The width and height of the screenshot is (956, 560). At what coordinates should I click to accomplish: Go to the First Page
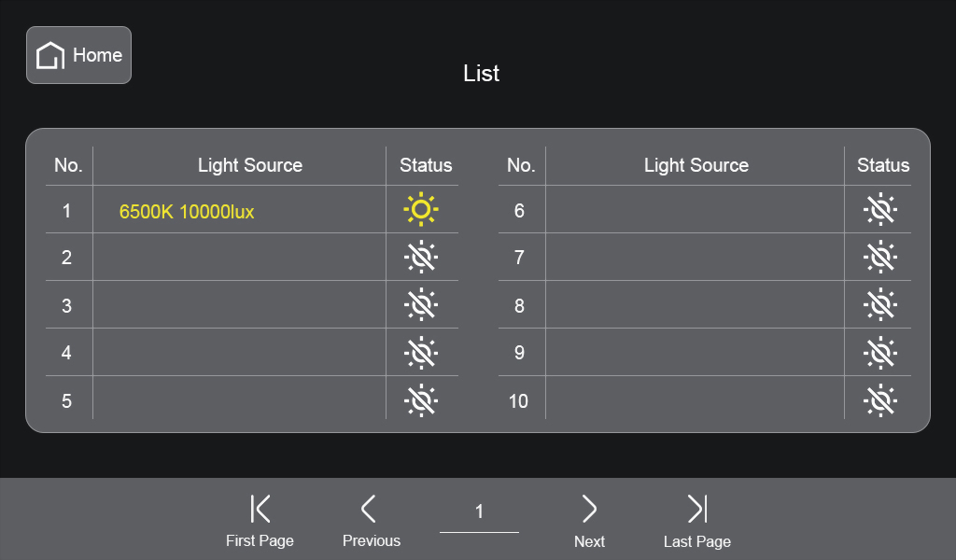[x=260, y=521]
